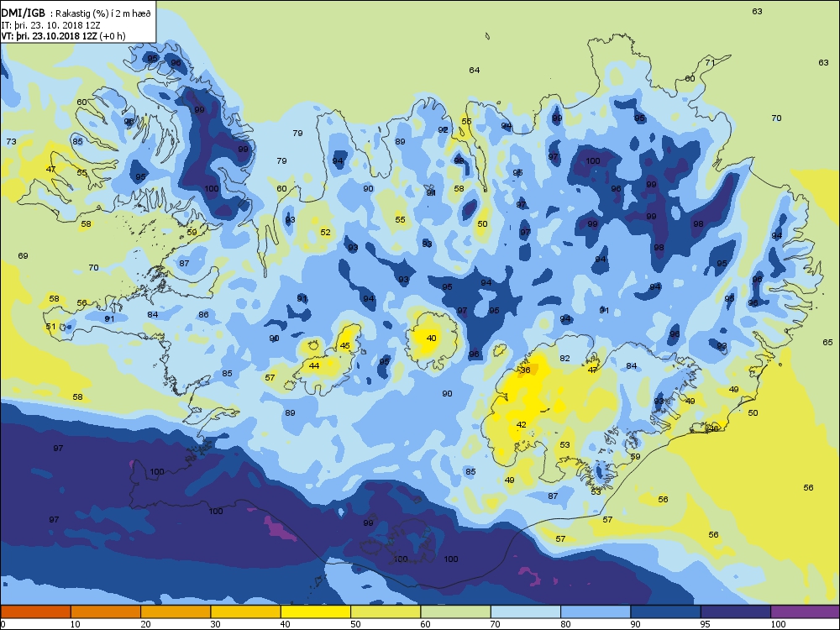Select the 95–100 navy legend swatch
This screenshot has width=840, height=630.
tap(736, 612)
